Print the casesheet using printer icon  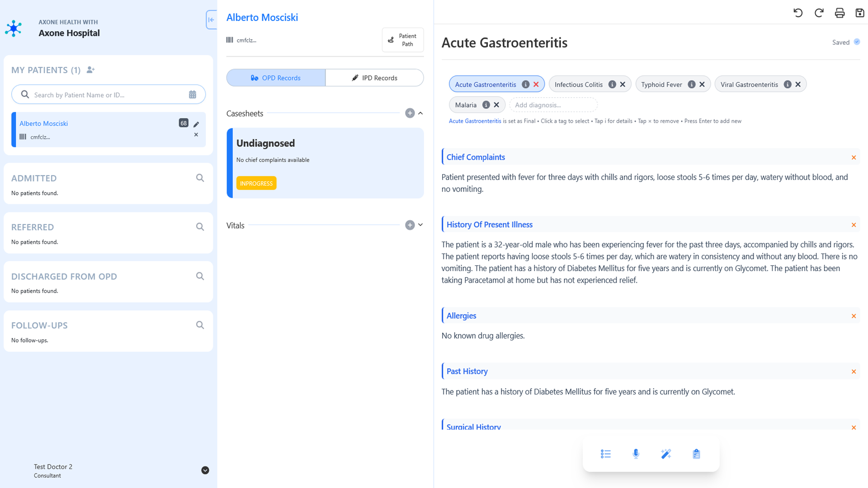(840, 13)
